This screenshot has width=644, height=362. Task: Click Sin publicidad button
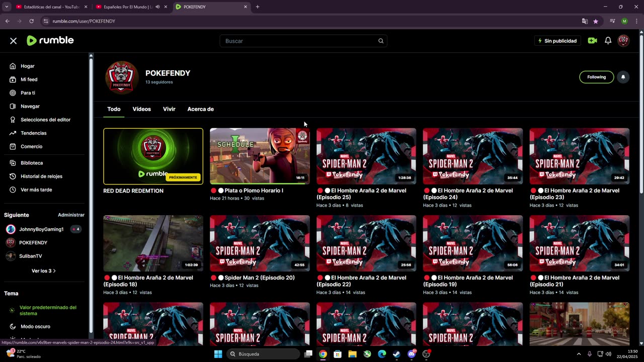(557, 41)
